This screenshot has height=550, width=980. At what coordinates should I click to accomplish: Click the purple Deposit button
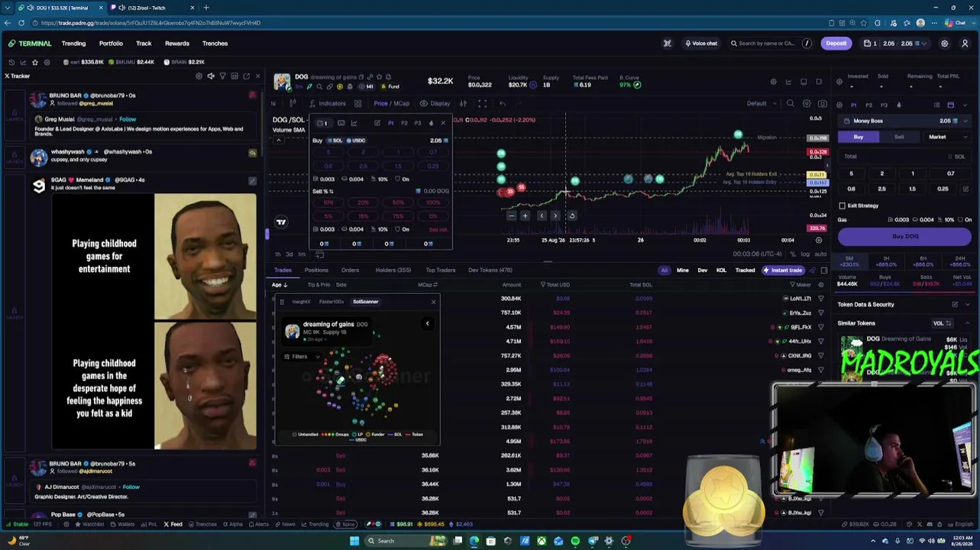[x=836, y=44]
